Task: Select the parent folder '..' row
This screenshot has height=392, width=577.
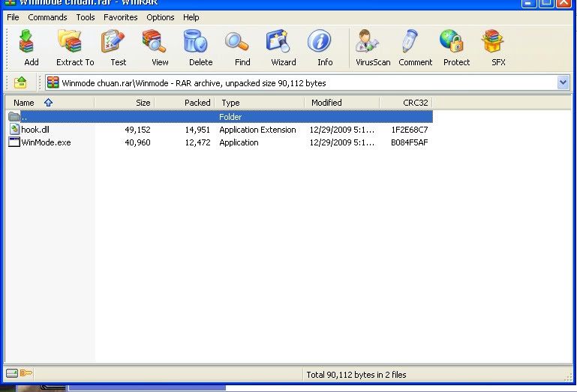Action: click(219, 117)
